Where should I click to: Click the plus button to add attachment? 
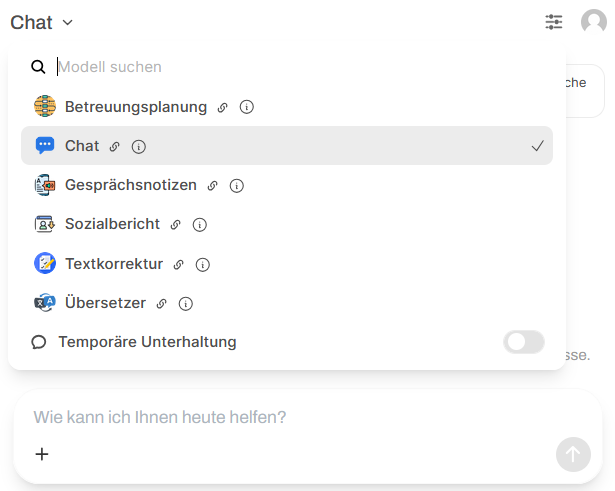(42, 454)
